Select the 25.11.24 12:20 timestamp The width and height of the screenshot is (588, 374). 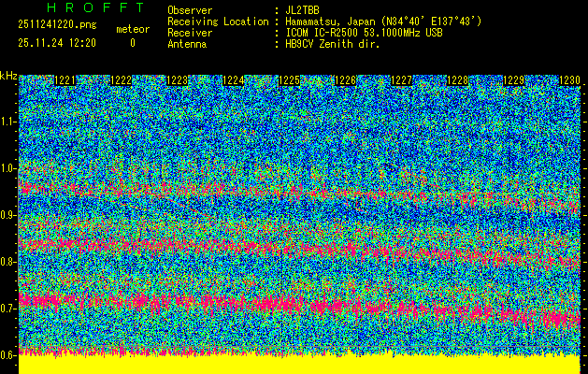point(56,43)
